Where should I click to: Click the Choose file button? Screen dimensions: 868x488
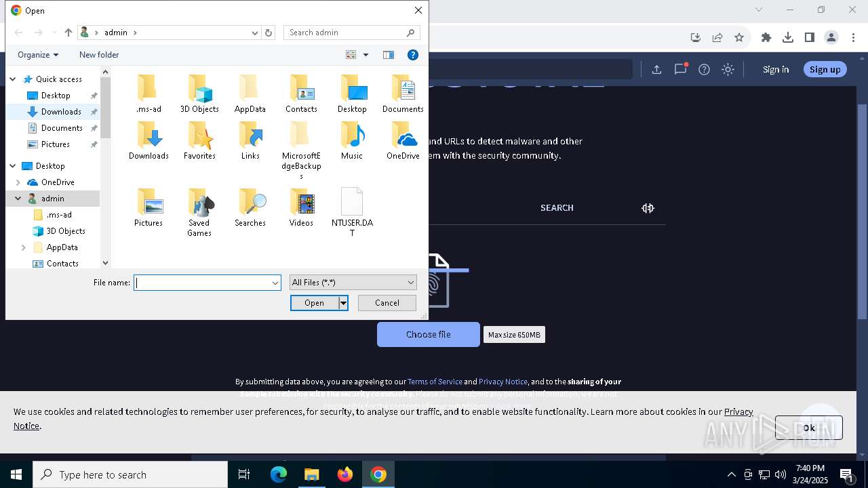(x=429, y=334)
